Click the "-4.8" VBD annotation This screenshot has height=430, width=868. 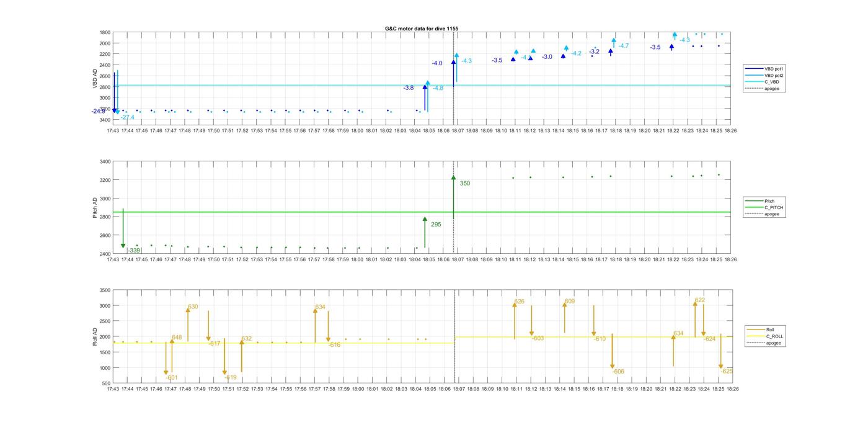point(438,88)
